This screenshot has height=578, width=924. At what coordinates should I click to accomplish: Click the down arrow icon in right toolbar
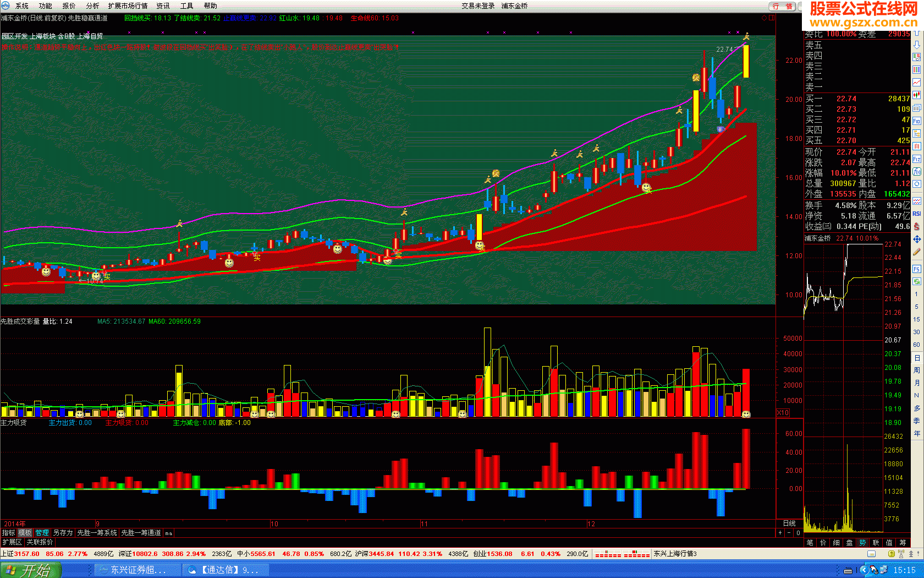coord(917,45)
